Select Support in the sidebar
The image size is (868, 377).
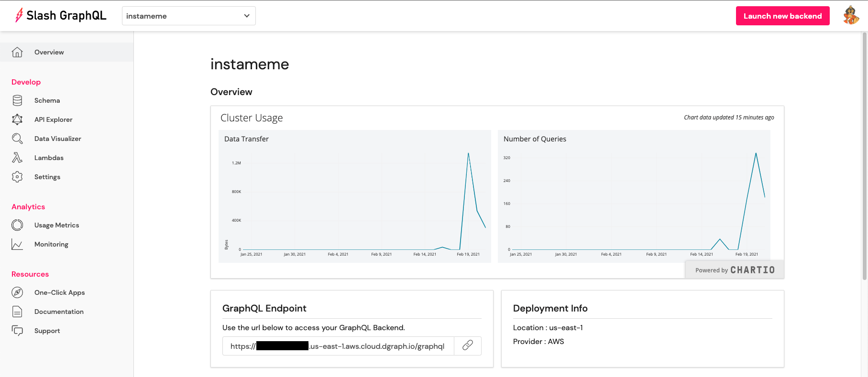pyautogui.click(x=47, y=331)
